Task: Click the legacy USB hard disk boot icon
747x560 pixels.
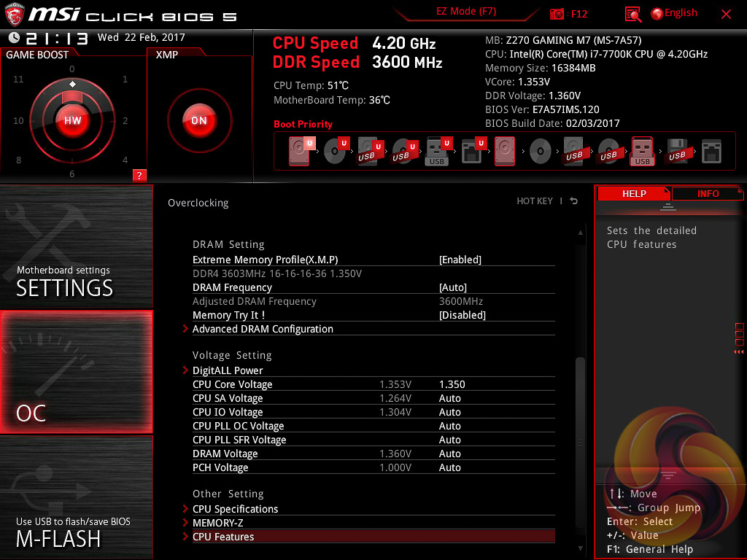Action: pyautogui.click(x=574, y=152)
